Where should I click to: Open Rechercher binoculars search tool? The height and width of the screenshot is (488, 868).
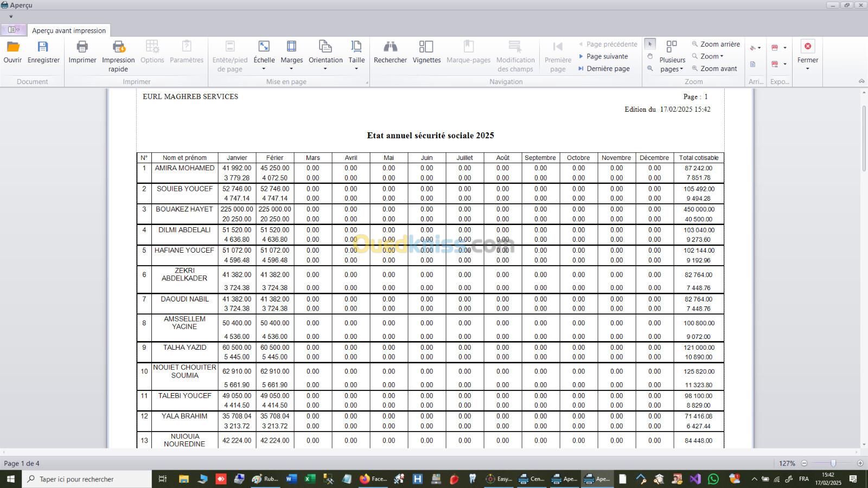[390, 47]
